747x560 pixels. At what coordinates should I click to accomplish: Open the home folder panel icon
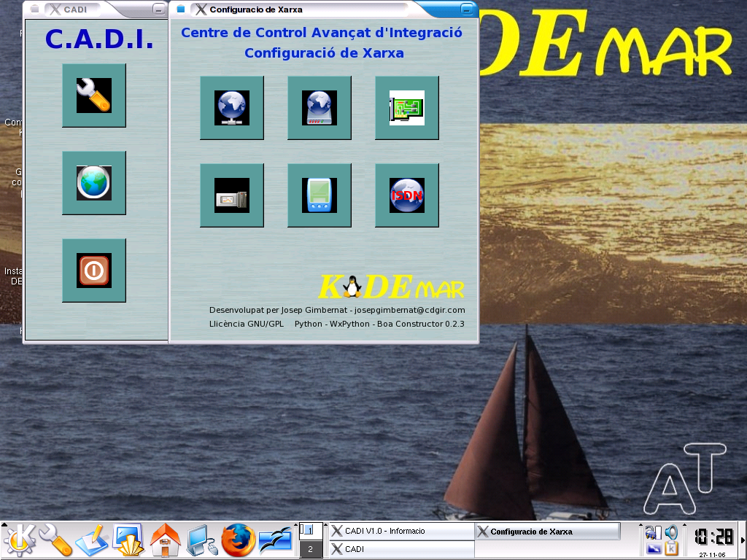coord(166,540)
